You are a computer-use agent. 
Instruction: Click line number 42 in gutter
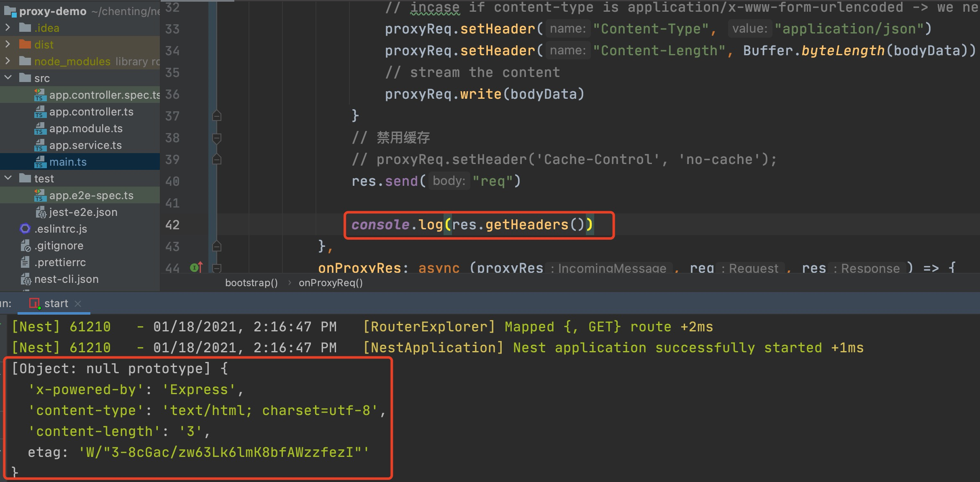click(x=172, y=225)
